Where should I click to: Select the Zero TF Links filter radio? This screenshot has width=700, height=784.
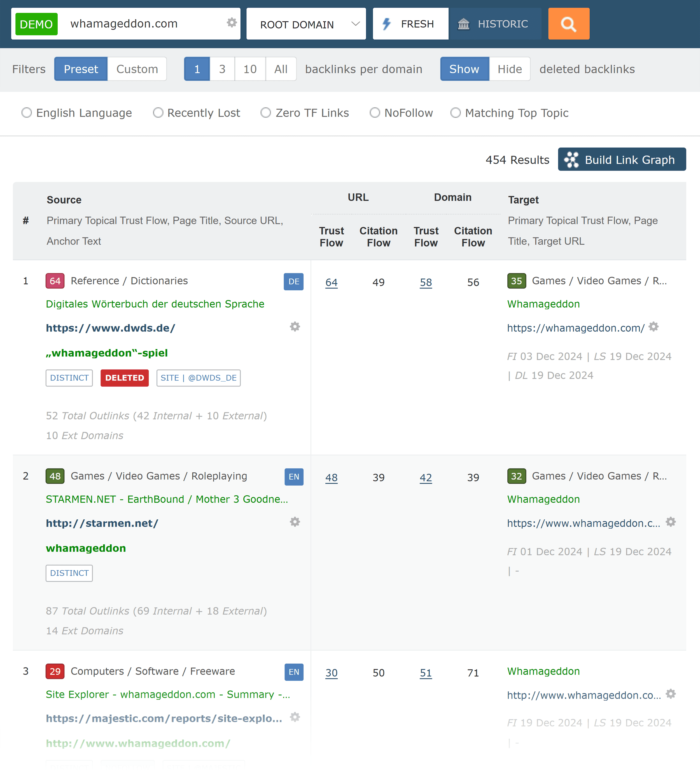click(266, 113)
